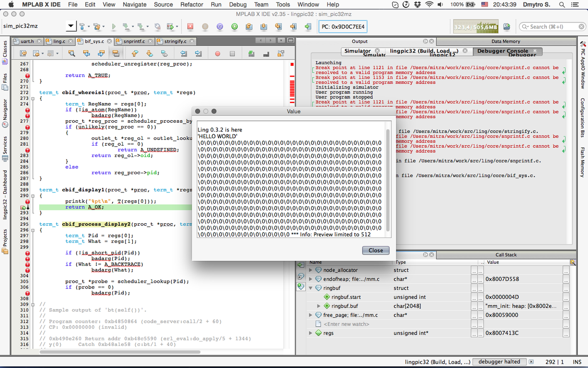Open the Clean and Build Project icon
Screen dimensions: 588x368
coord(97,26)
